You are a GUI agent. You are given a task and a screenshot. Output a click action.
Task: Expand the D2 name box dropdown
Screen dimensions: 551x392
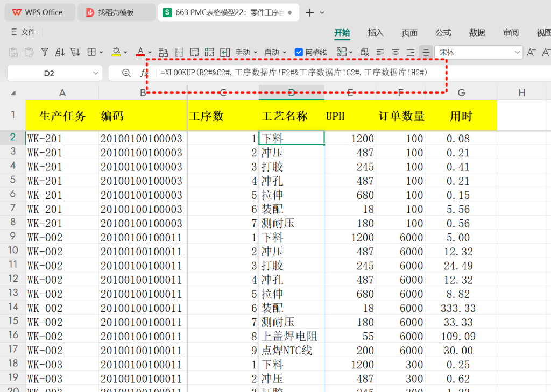coord(96,73)
